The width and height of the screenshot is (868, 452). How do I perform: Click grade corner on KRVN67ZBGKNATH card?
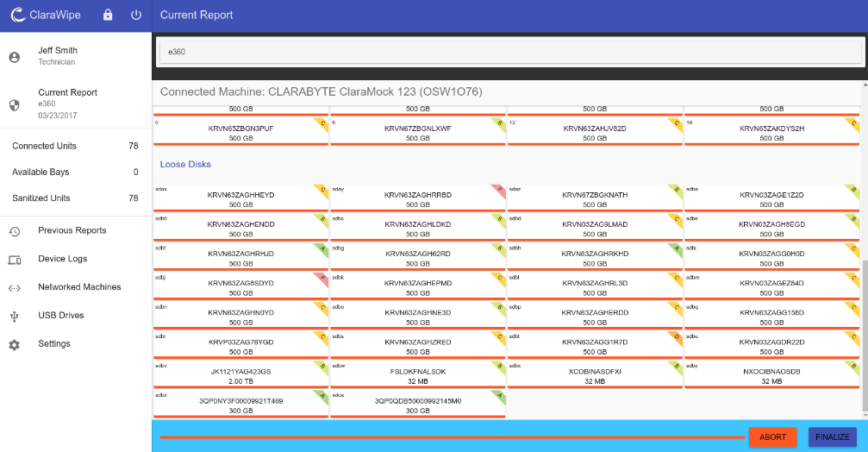677,190
